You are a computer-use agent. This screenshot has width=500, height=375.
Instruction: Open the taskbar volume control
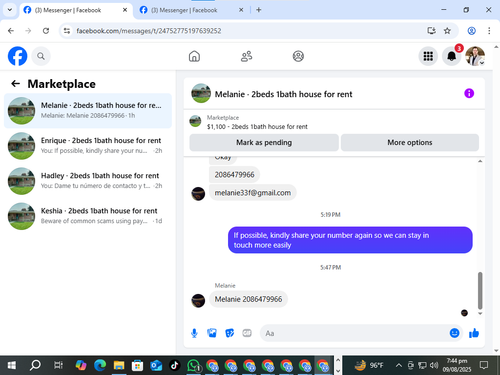click(434, 365)
